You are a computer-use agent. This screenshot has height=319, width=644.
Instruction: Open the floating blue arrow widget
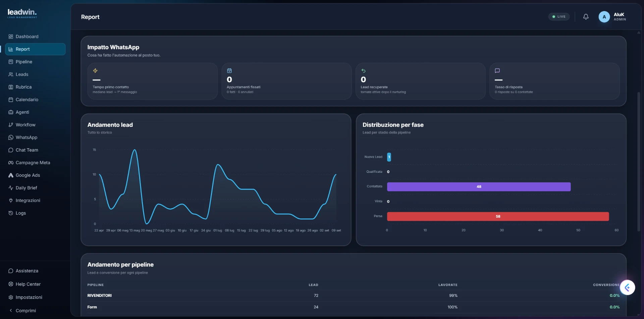[x=627, y=287]
